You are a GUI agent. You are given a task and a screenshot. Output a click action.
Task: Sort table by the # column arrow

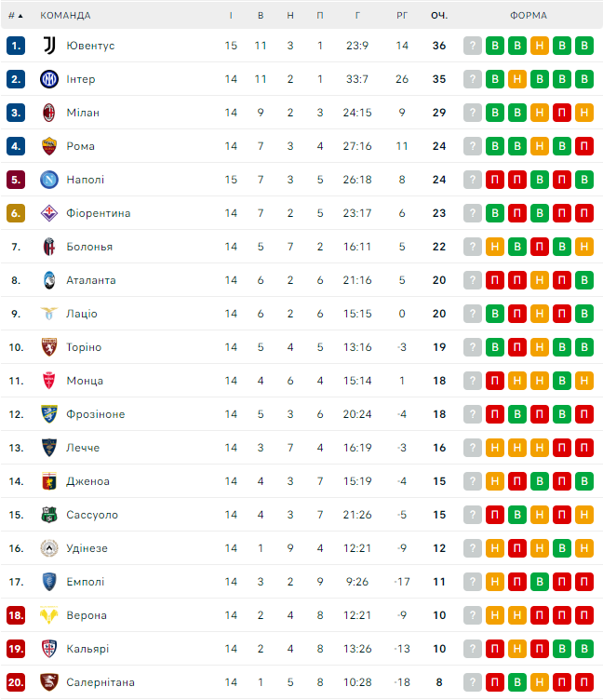pos(16,15)
